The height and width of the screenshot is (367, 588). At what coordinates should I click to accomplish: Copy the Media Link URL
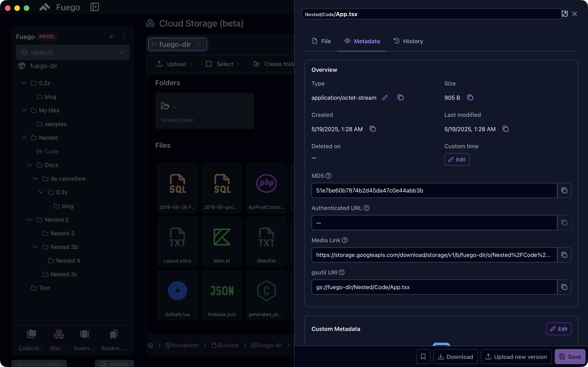(564, 255)
